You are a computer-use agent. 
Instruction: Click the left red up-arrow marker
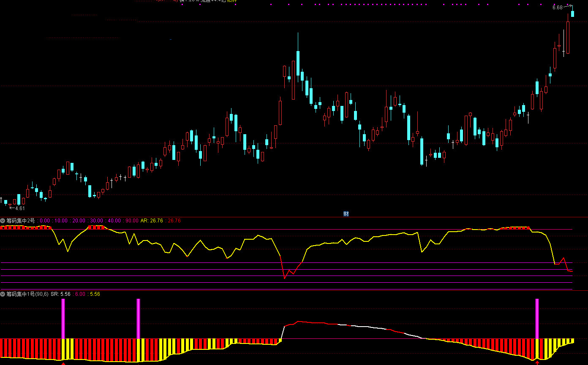(63, 362)
